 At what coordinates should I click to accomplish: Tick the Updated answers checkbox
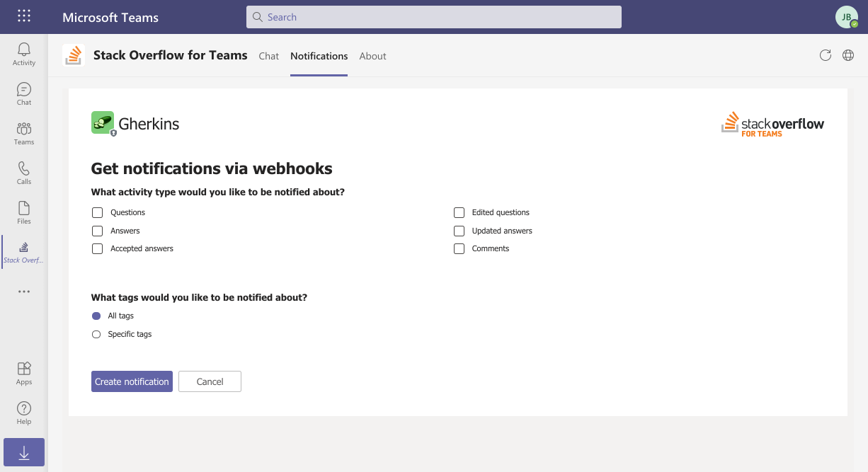[x=459, y=231]
